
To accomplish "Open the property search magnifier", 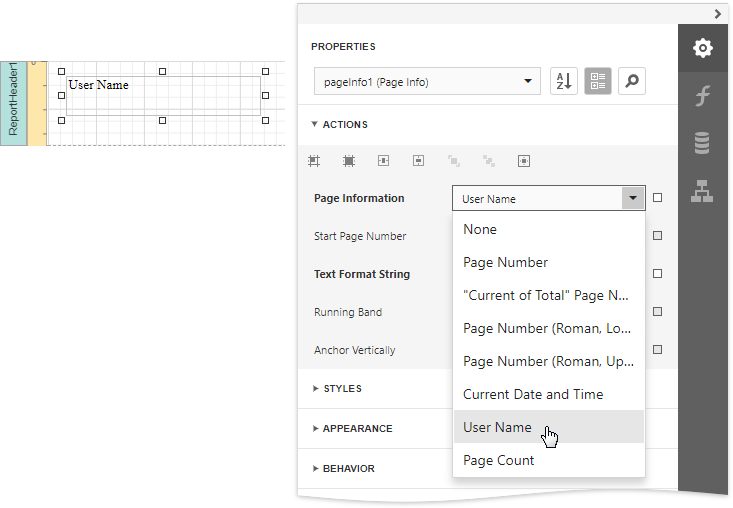I will (x=631, y=82).
